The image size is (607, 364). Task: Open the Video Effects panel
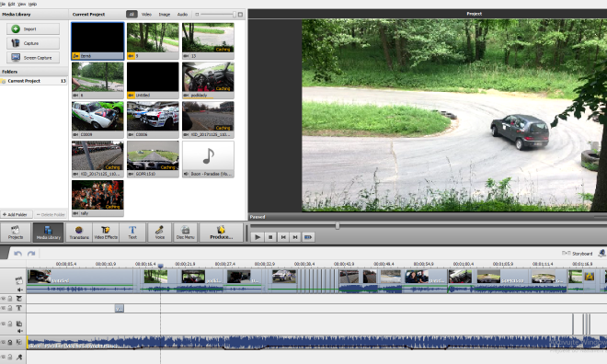pos(106,232)
